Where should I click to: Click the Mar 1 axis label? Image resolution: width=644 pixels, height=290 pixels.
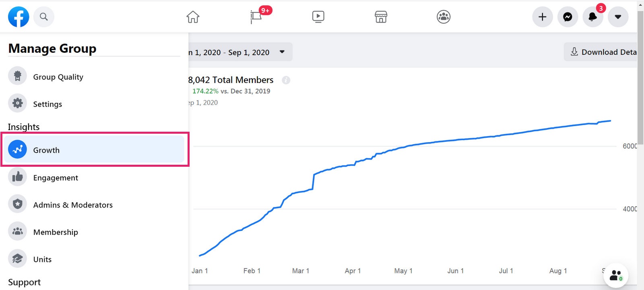(x=301, y=271)
